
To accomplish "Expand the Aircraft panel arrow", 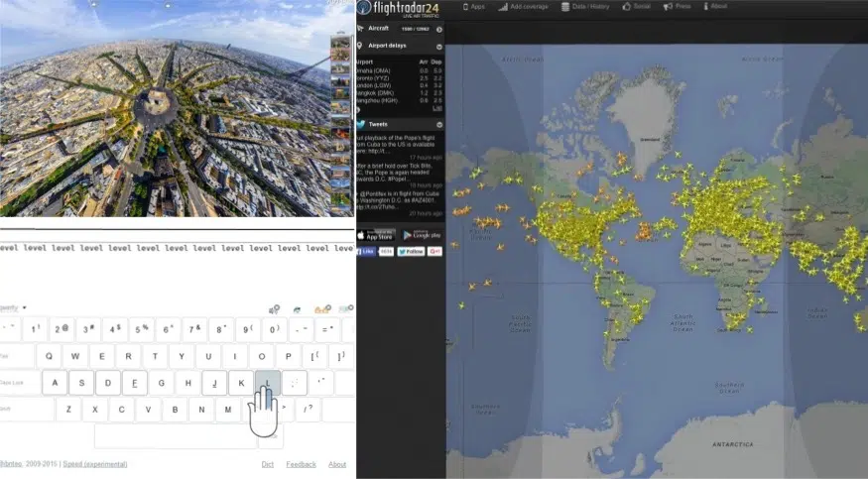I will coord(439,30).
